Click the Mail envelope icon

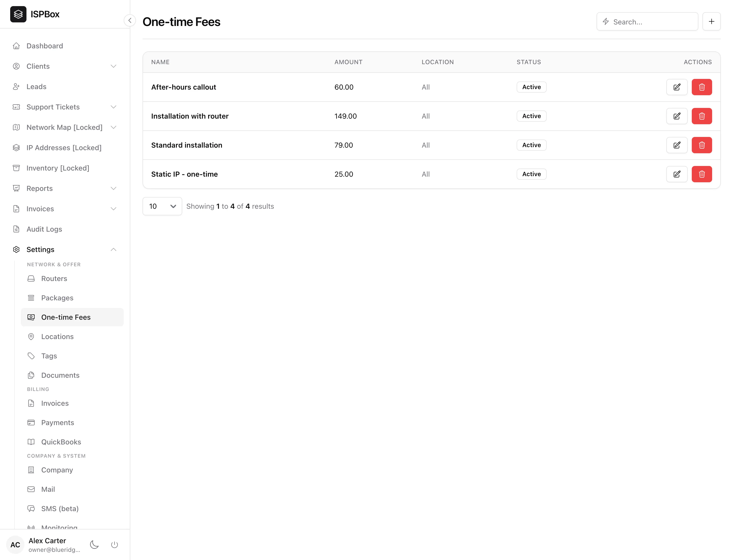[31, 489]
